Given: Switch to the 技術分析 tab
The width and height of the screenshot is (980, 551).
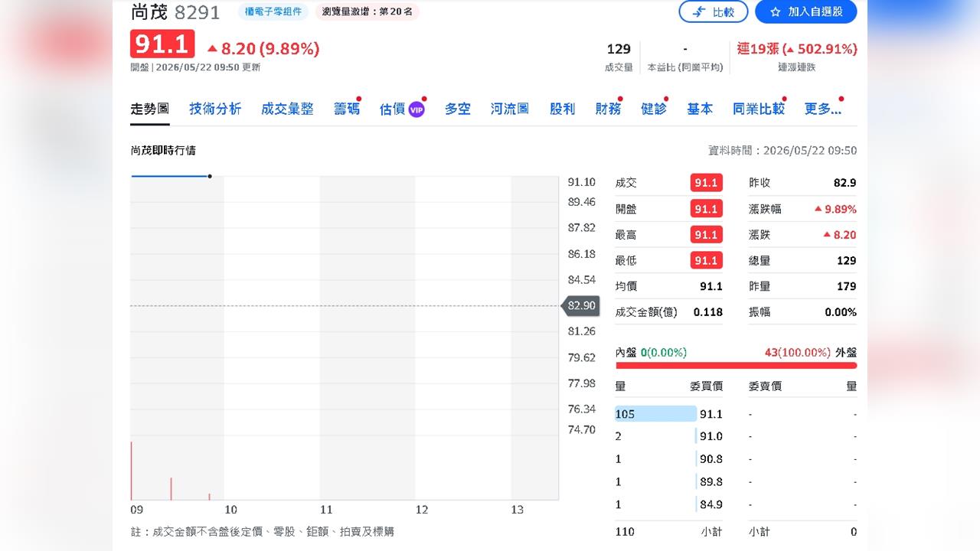Looking at the screenshot, I should point(215,109).
